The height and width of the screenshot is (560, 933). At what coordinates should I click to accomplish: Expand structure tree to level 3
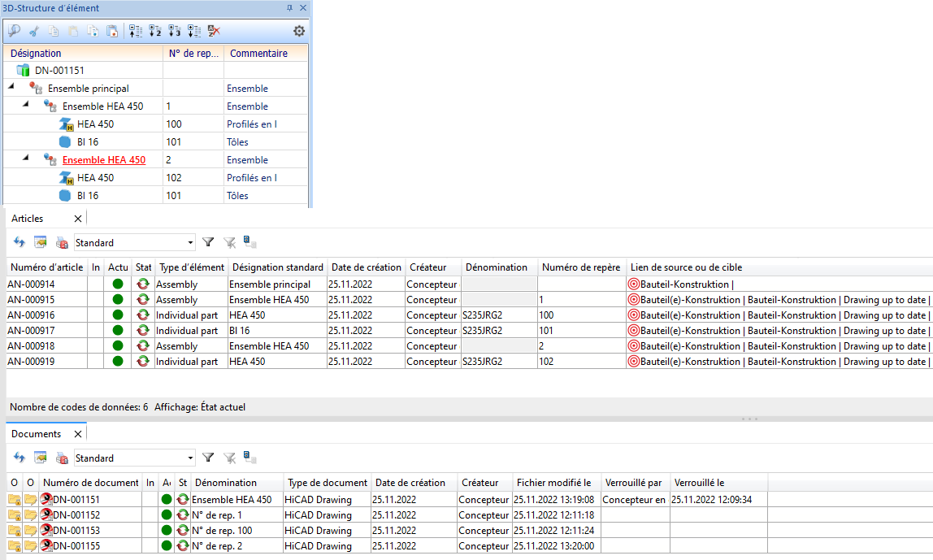(174, 31)
